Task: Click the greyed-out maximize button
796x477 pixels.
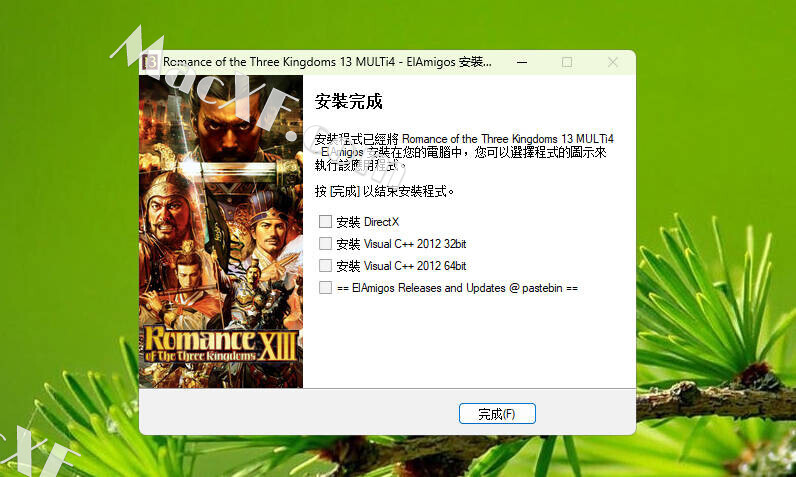Action: click(567, 62)
